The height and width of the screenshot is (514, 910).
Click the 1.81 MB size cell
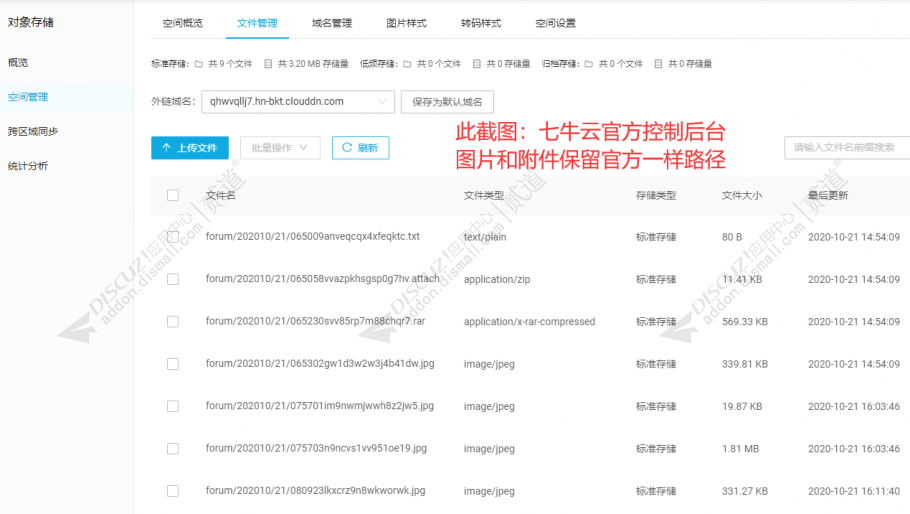coord(741,448)
